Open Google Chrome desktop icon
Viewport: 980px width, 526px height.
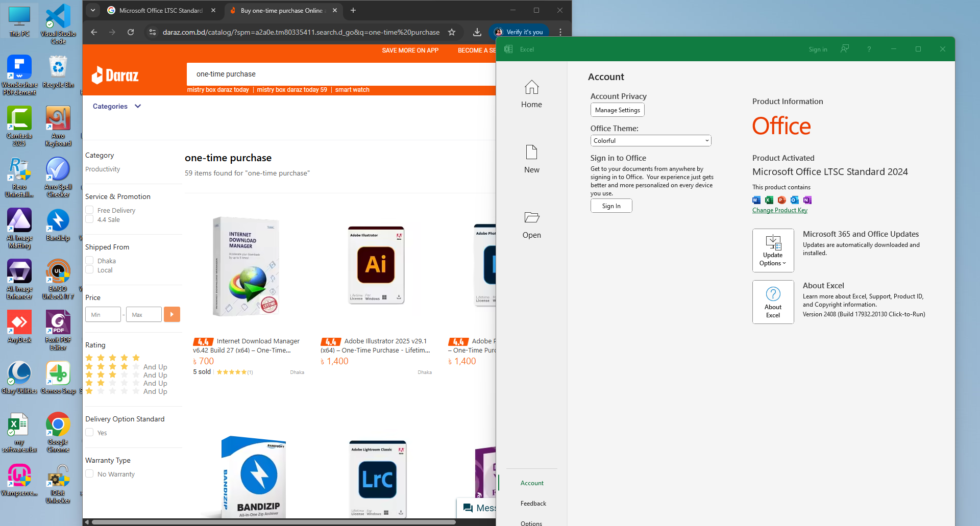coord(58,432)
